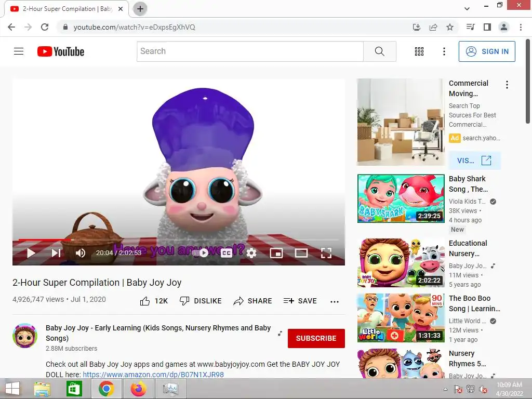The width and height of the screenshot is (532, 399).
Task: Open Firefox from taskbar
Action: (138, 389)
